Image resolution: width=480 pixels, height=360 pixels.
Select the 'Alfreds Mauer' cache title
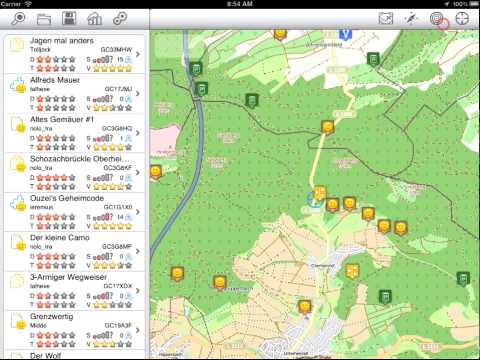pos(55,80)
